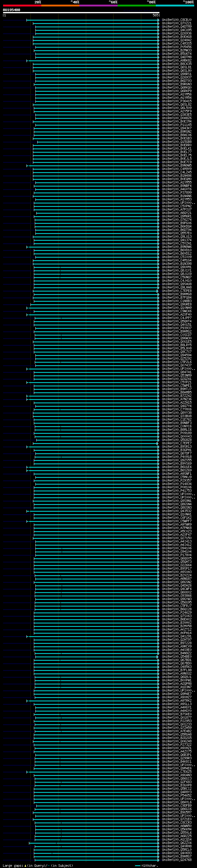
Task: Select hit label UniRef100_Q26936
Action: tap(177, 33)
